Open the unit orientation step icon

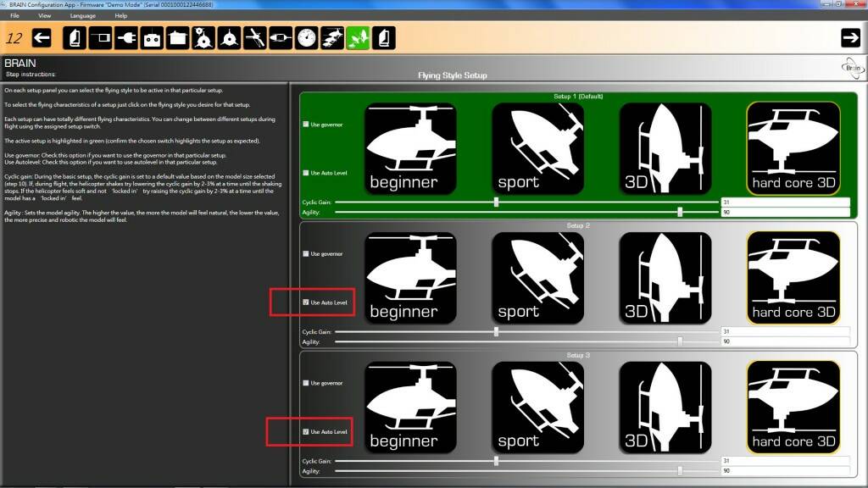[100, 38]
